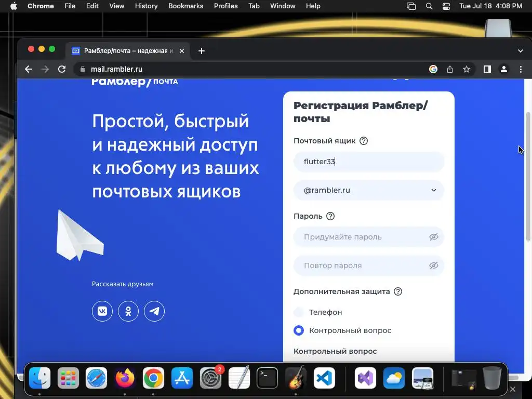Toggle visibility of Придумайте пароль field
Viewport: 532px width, 399px height.
(x=434, y=237)
